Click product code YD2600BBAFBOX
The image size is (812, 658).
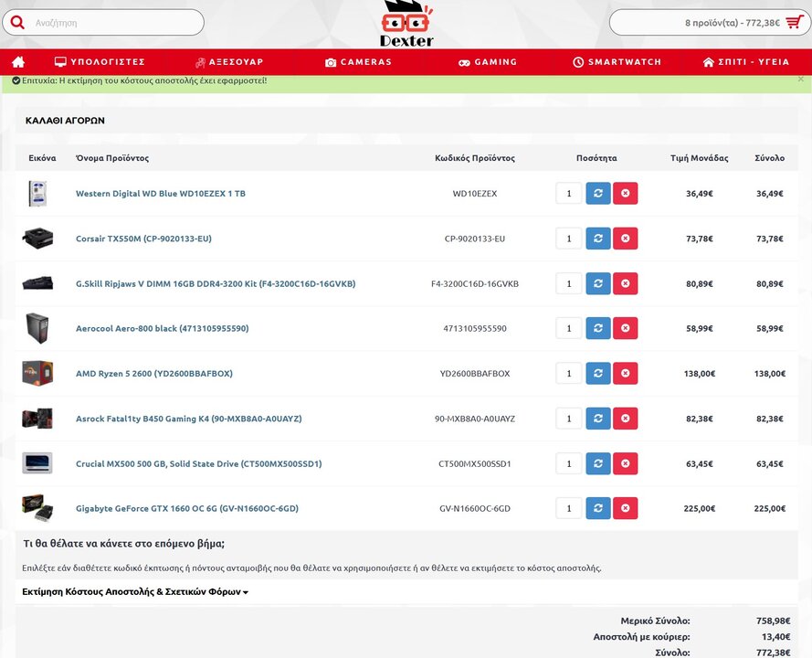475,374
